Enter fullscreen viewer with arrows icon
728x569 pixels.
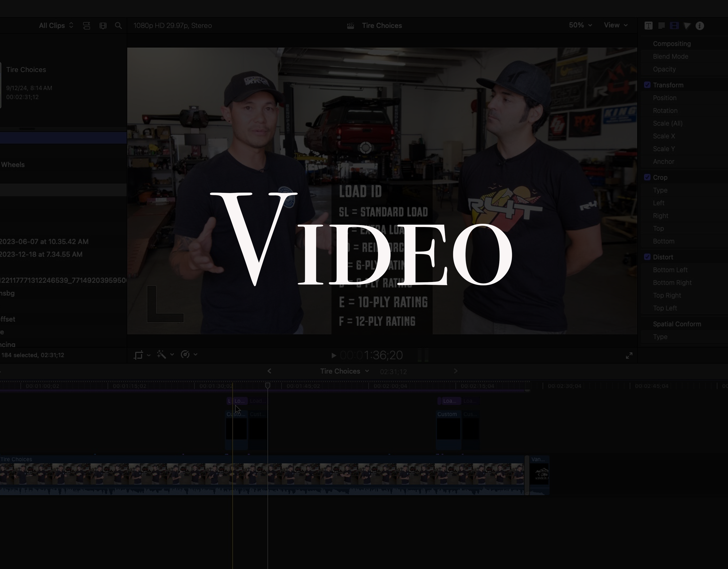(629, 356)
